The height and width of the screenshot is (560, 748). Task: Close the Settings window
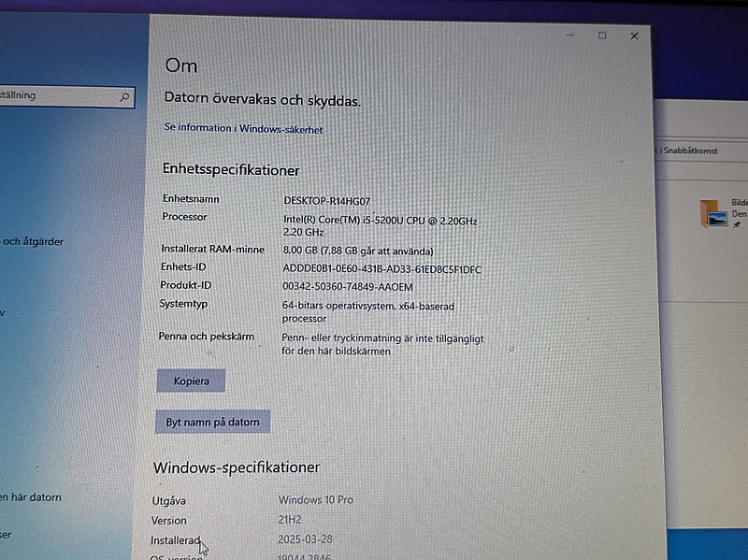click(634, 36)
